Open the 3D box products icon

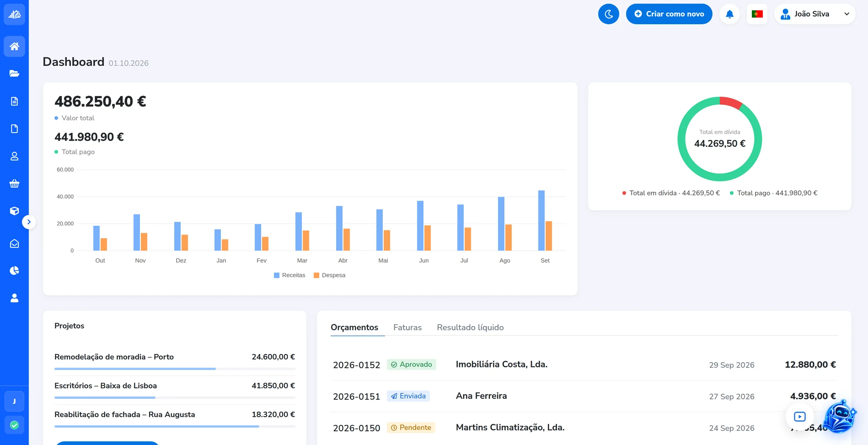[x=14, y=211]
